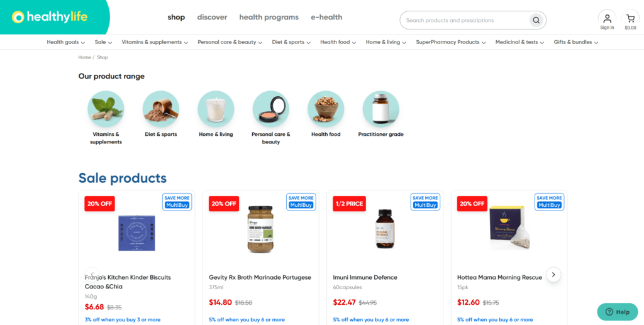
Task: Select the Health food category icon
Action: pos(326,109)
